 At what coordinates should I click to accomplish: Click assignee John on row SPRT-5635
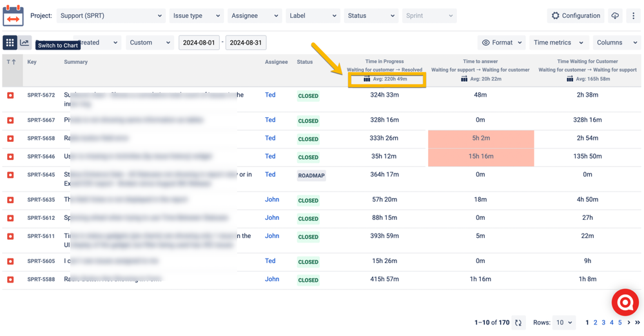[272, 200]
